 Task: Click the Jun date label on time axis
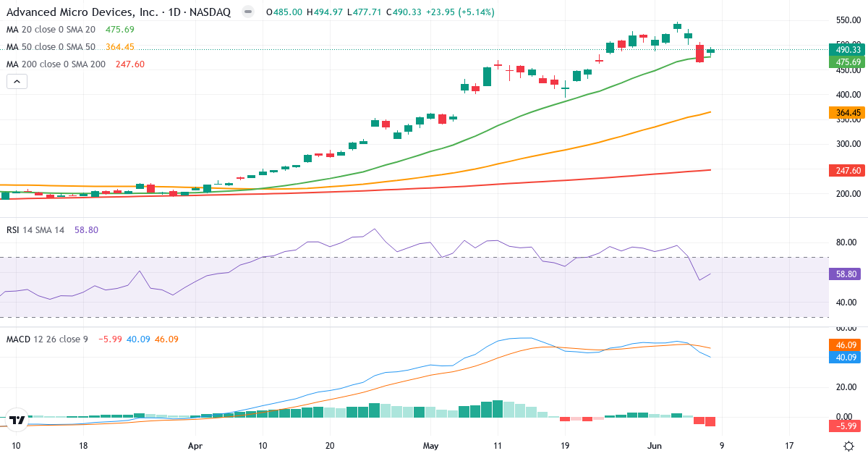[653, 446]
